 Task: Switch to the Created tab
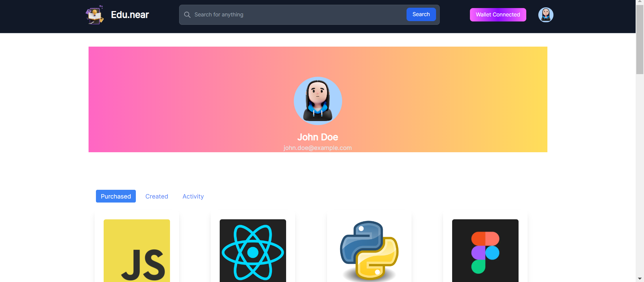pyautogui.click(x=157, y=196)
